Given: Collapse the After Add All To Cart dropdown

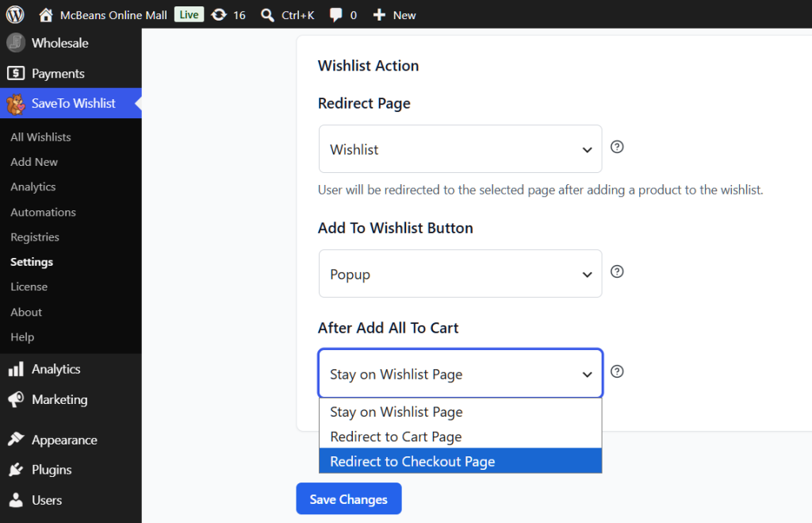Looking at the screenshot, I should tap(461, 374).
